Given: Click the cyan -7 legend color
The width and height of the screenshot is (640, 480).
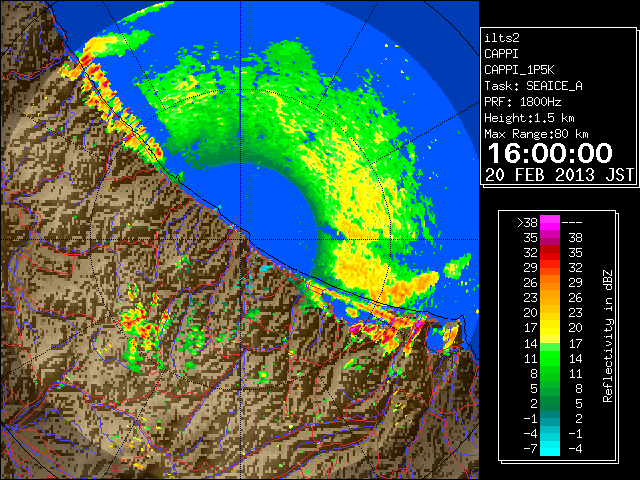Looking at the screenshot, I should click(550, 448).
